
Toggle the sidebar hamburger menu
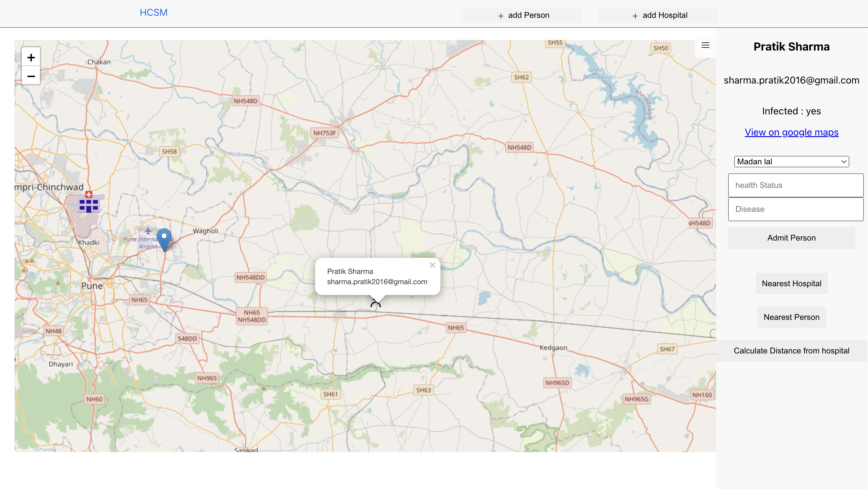point(705,45)
